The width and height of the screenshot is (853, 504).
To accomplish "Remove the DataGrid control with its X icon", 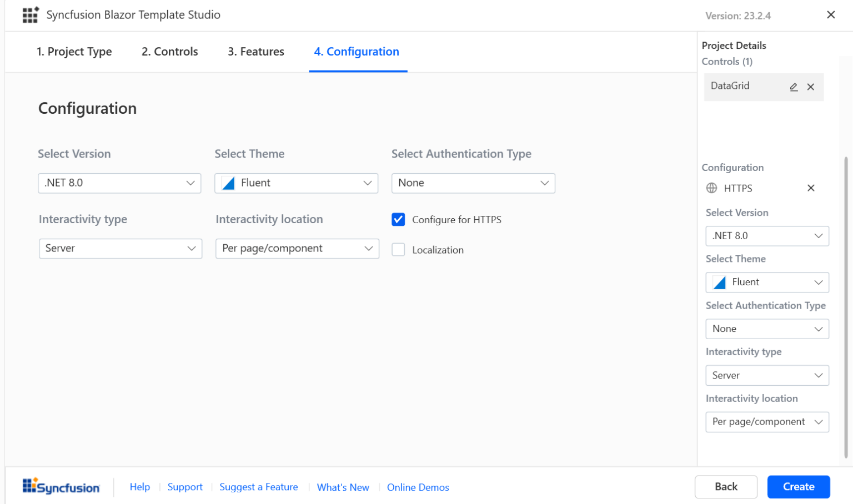I will 811,87.
